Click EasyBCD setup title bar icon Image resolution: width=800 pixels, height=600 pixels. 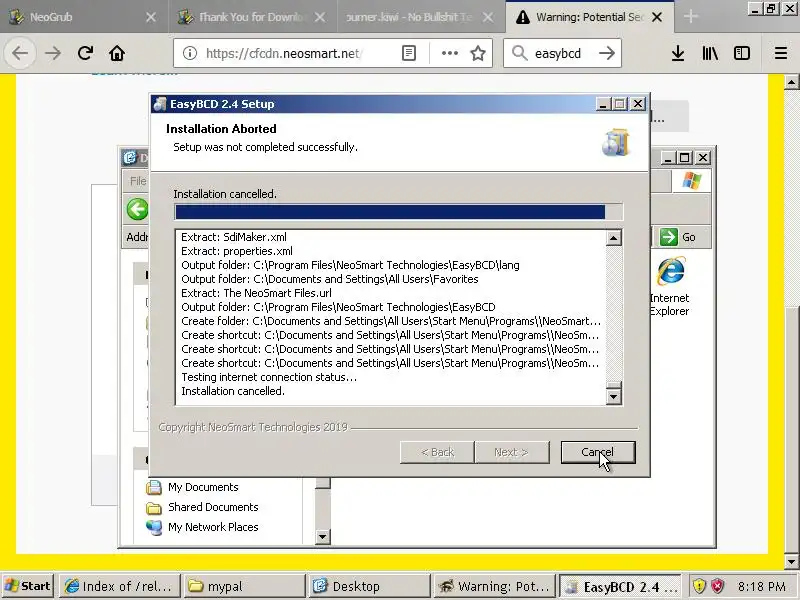pos(160,104)
